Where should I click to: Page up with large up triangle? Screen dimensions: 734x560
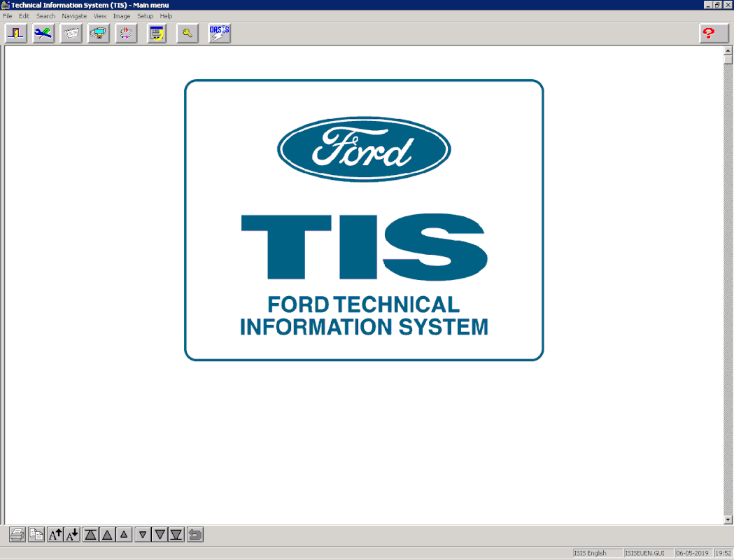pyautogui.click(x=107, y=534)
